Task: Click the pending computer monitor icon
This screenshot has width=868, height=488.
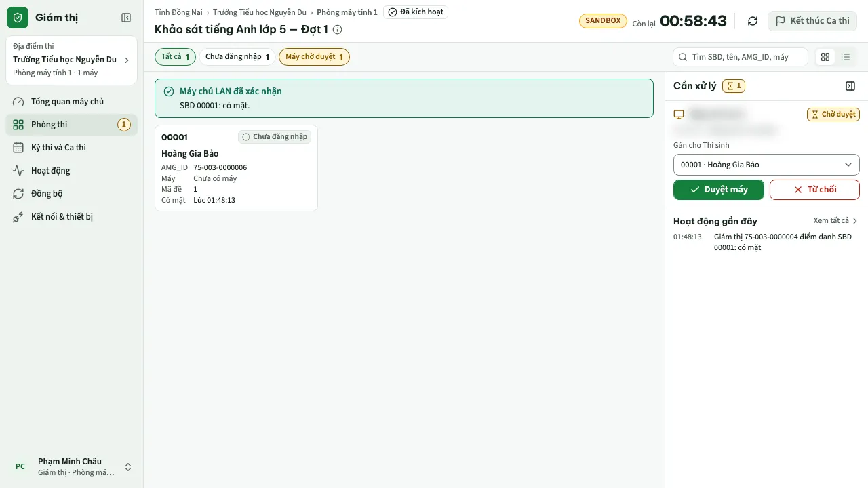Action: point(679,115)
